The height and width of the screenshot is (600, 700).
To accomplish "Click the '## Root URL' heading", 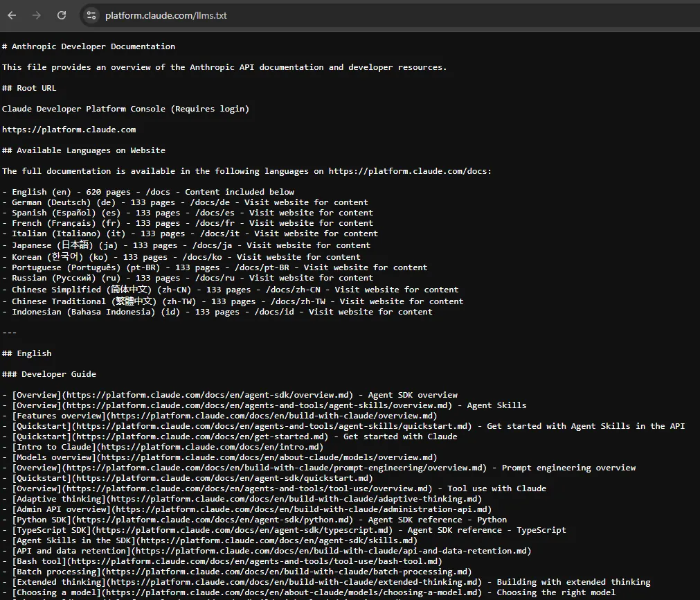I will coord(29,88).
